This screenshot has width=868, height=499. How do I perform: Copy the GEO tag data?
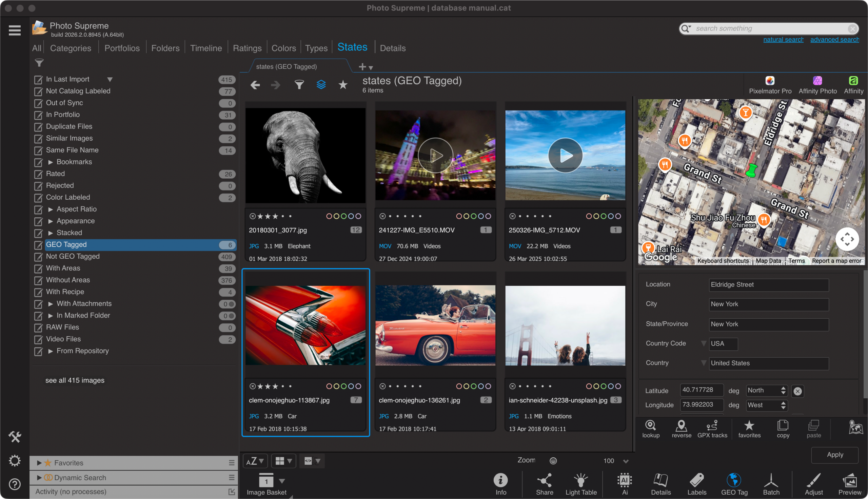(783, 429)
